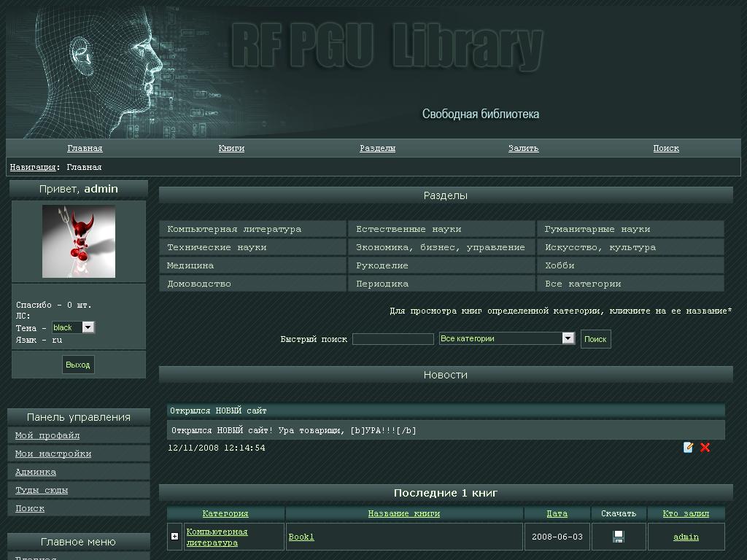Screen dimensions: 747x560
Task: Download Book1 via the floppy disk icon
Action: click(x=619, y=537)
